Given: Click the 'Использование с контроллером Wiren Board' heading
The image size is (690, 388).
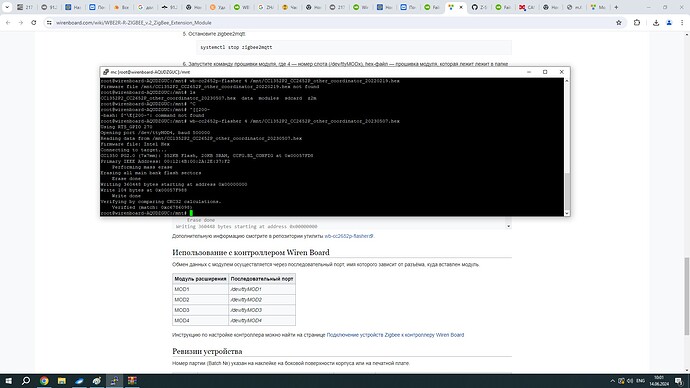Looking at the screenshot, I should click(x=251, y=252).
